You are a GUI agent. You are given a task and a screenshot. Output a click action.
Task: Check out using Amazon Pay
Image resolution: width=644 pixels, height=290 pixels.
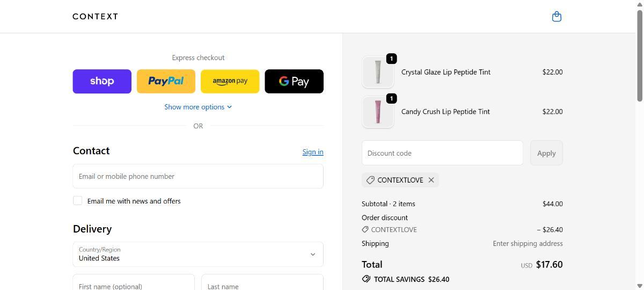click(230, 81)
